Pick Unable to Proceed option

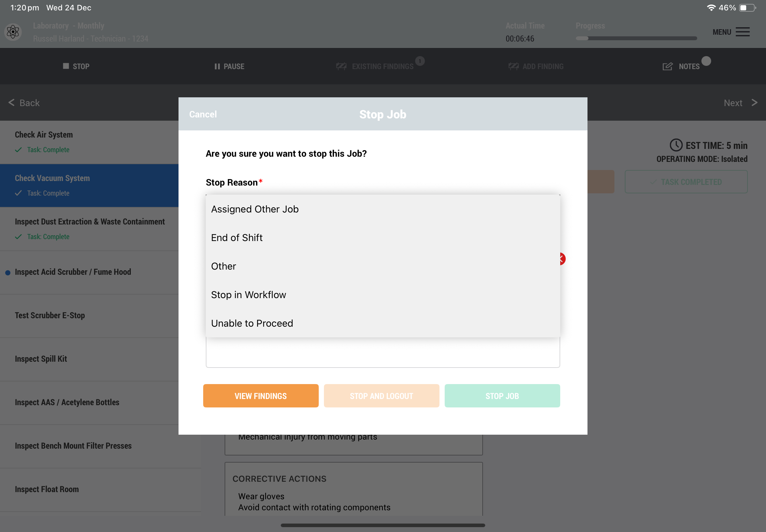(252, 323)
